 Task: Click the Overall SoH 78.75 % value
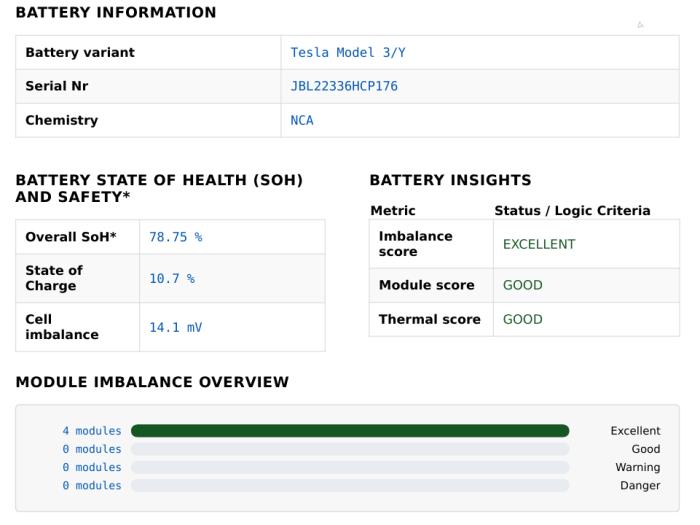[175, 237]
